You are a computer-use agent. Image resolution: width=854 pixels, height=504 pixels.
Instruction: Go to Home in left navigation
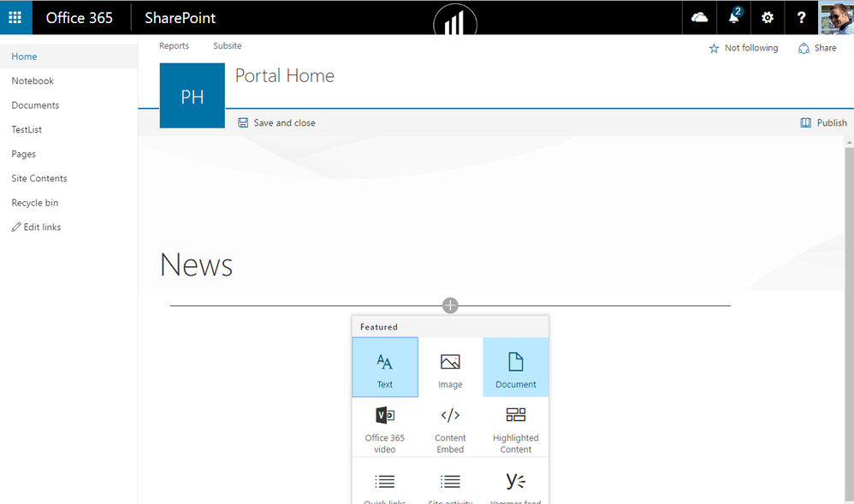tap(68, 56)
